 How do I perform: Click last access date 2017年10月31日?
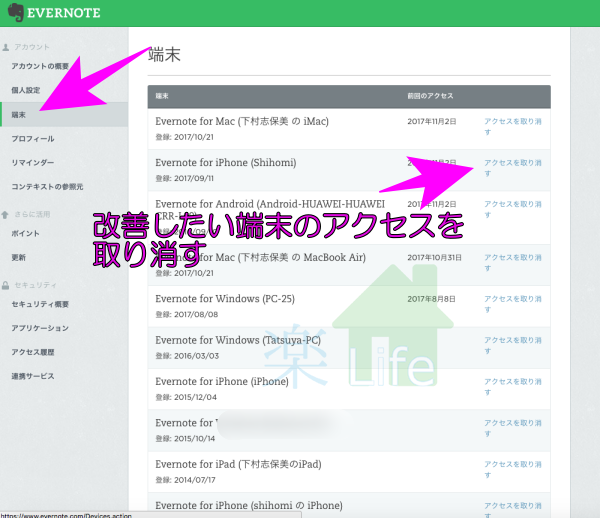pos(434,257)
